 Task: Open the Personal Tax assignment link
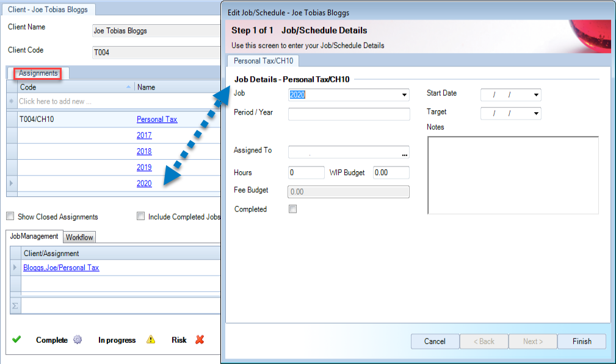157,120
